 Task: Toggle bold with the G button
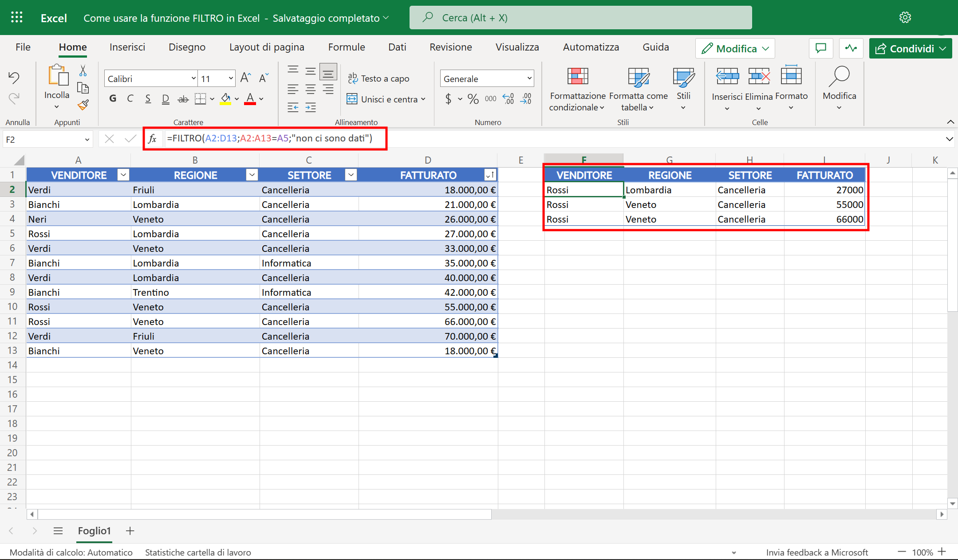[112, 98]
